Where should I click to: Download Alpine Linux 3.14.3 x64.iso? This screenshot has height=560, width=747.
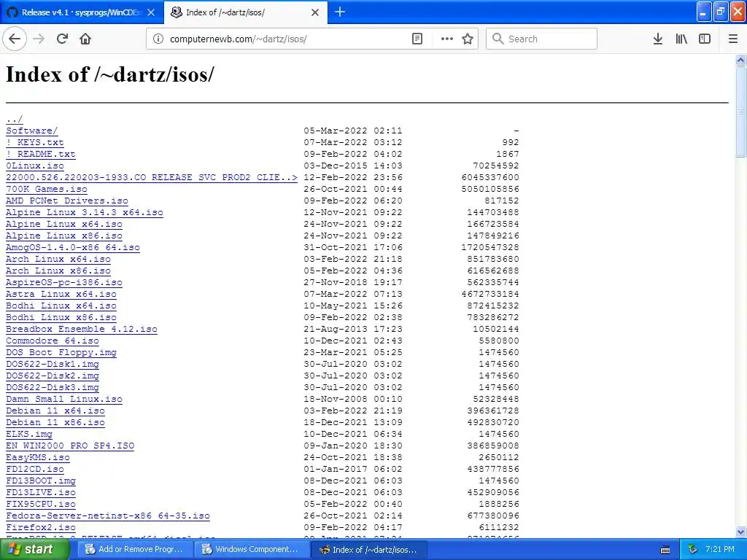[x=85, y=212]
